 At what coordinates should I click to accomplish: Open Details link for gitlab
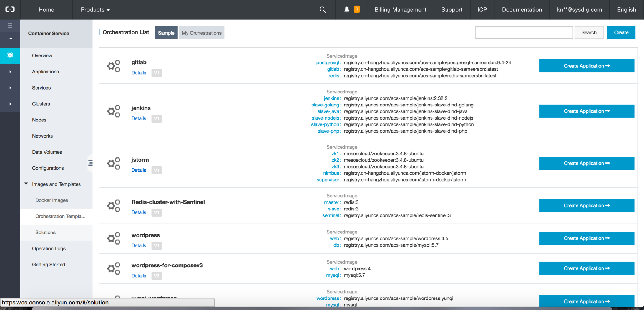tap(139, 73)
